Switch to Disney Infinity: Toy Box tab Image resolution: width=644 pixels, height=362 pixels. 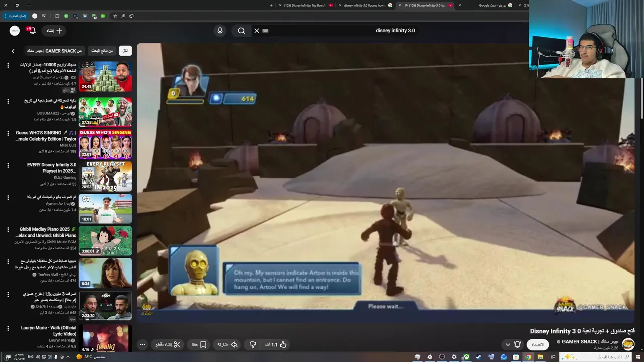305,5
